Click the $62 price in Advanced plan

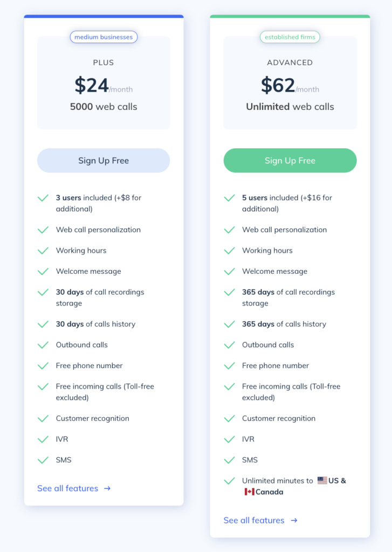tap(278, 85)
